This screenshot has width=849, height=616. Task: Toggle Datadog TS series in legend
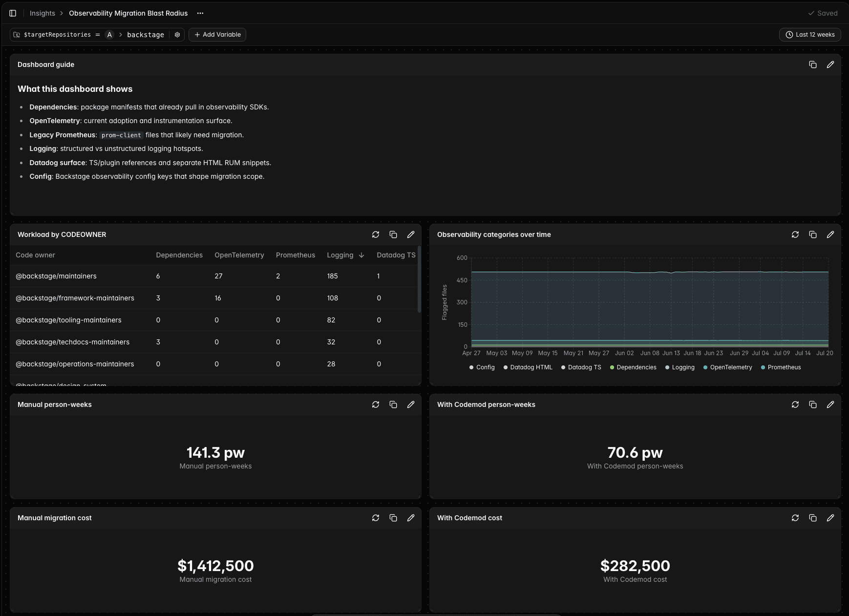point(581,367)
